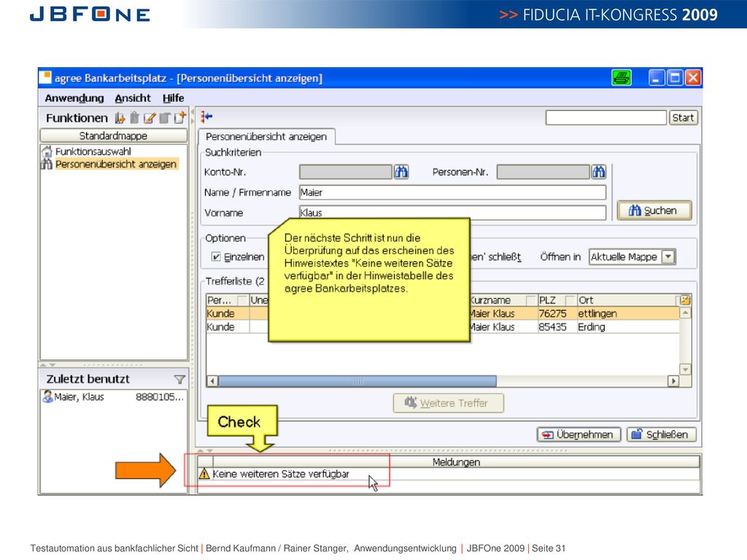Click the warning triangle icon in Meldungen
The image size is (747, 560).
tap(204, 474)
